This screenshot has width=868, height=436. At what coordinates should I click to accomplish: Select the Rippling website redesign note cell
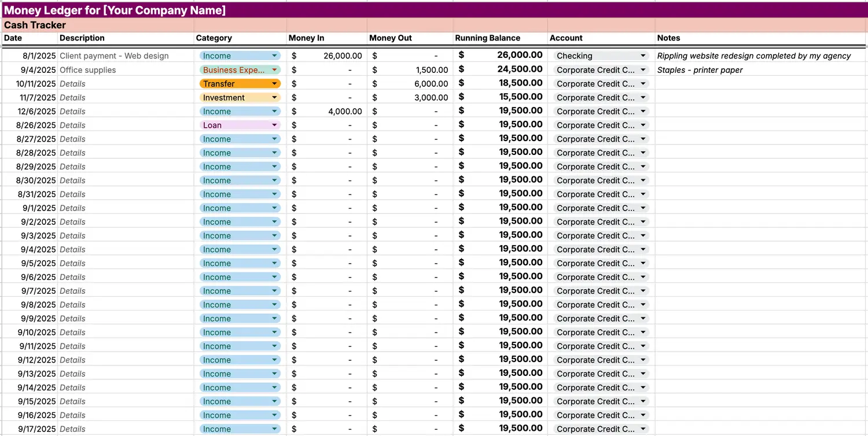pos(762,56)
